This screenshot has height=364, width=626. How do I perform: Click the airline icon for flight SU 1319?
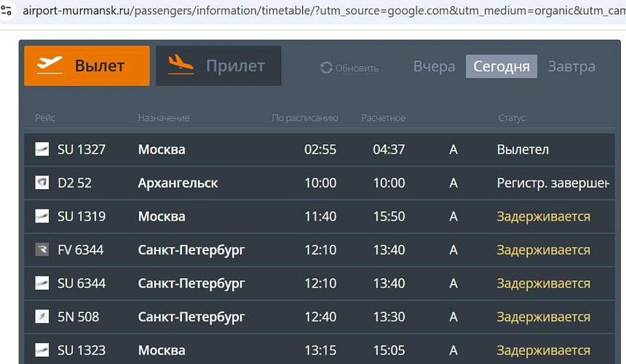pyautogui.click(x=42, y=216)
